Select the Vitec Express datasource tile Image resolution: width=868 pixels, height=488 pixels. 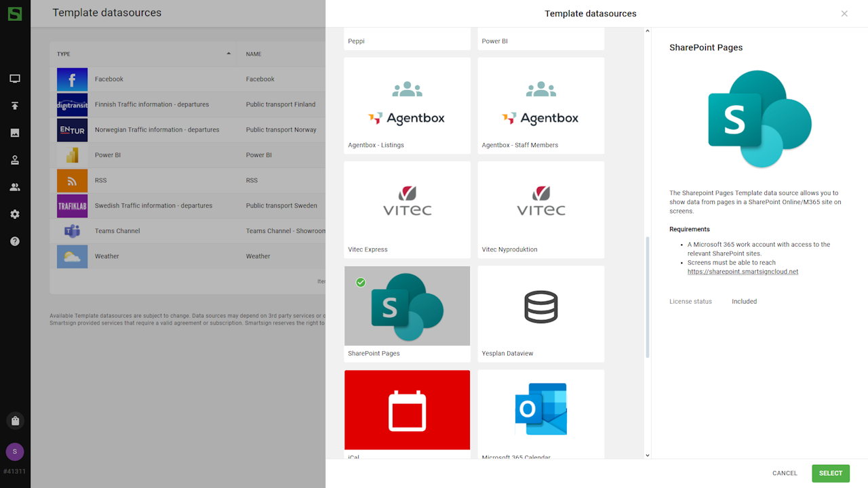click(x=407, y=209)
